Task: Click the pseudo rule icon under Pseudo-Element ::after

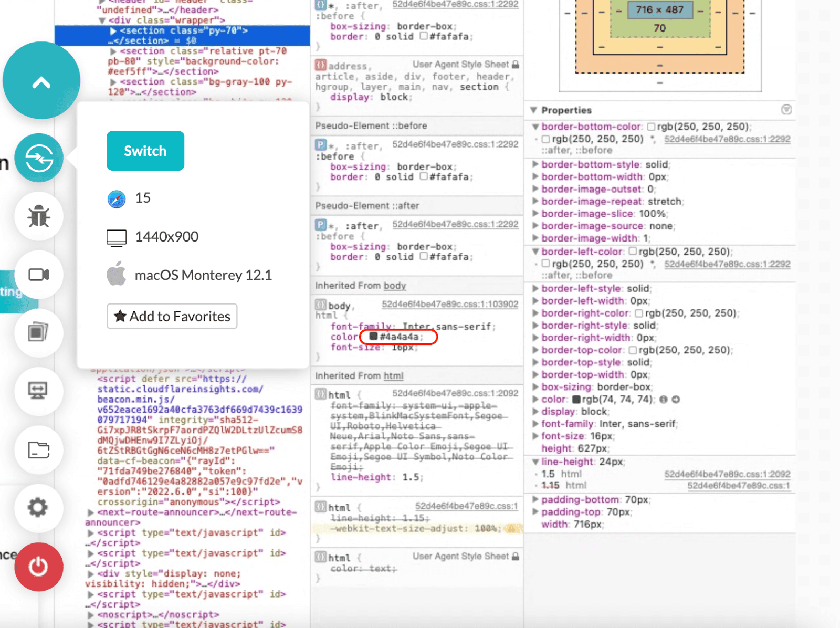Action: pyautogui.click(x=320, y=225)
